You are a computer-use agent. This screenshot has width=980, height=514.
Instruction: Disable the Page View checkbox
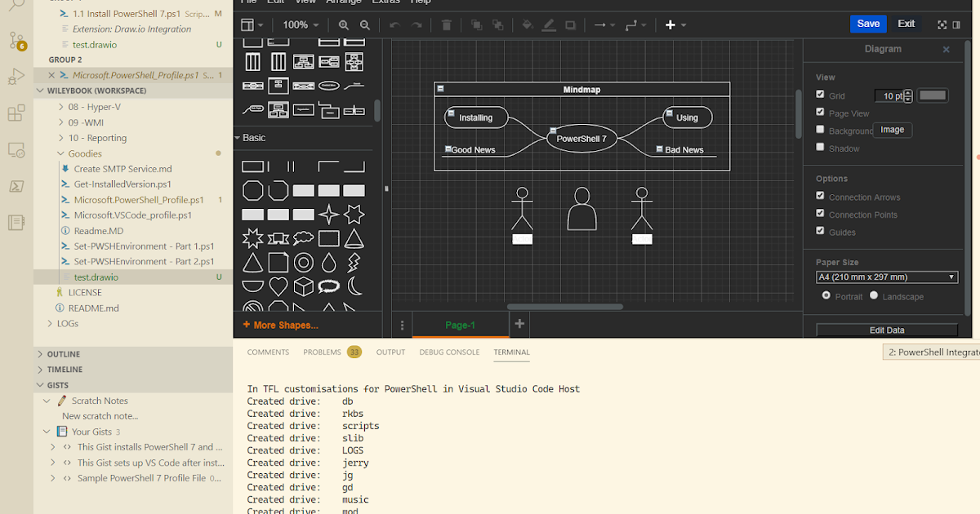click(820, 112)
